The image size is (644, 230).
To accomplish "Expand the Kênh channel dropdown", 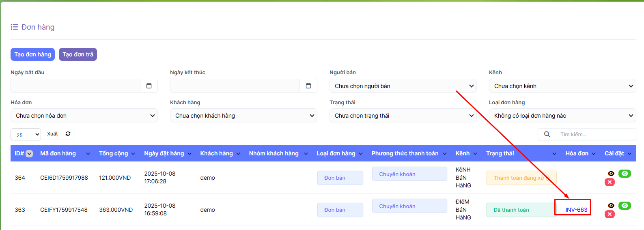I will click(x=562, y=86).
